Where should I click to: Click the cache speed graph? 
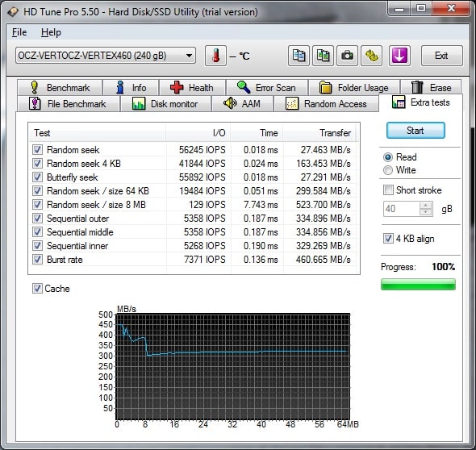[x=233, y=367]
